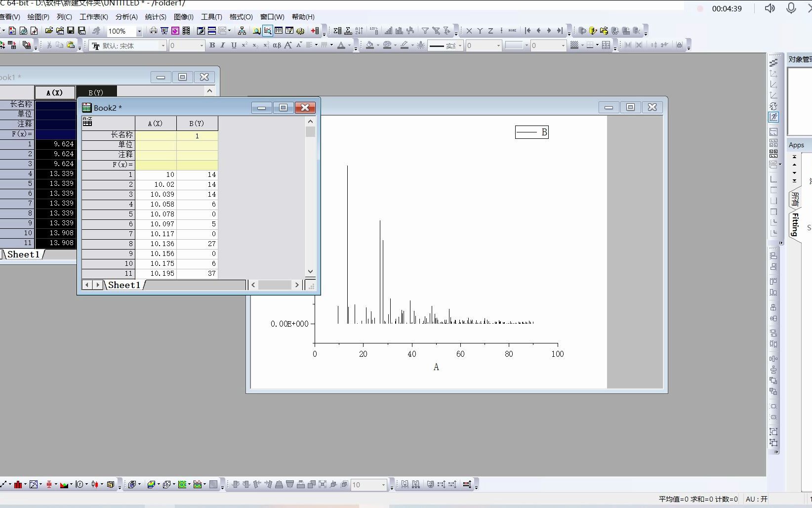Click the Paste clipboard icon
This screenshot has height=508, width=812.
[x=71, y=45]
